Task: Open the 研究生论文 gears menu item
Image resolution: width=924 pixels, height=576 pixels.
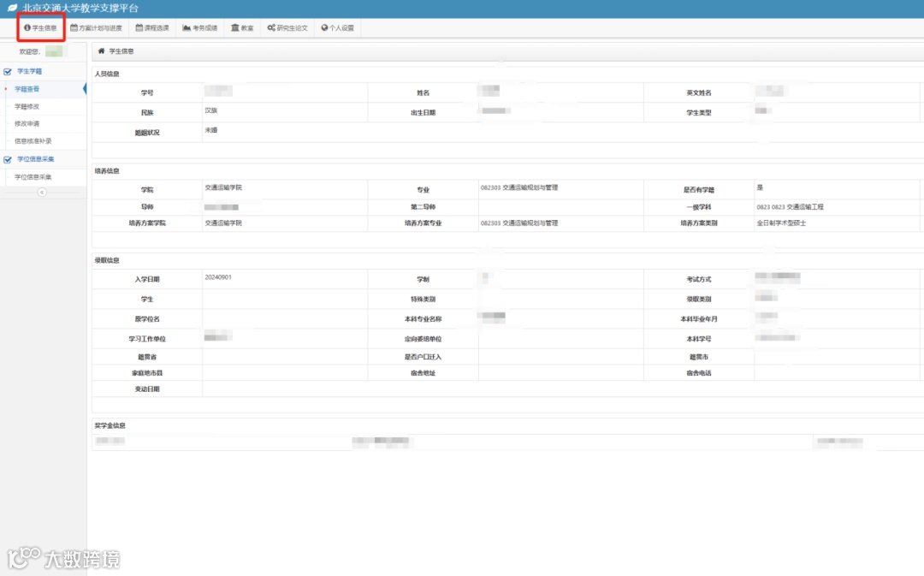Action: [x=287, y=27]
